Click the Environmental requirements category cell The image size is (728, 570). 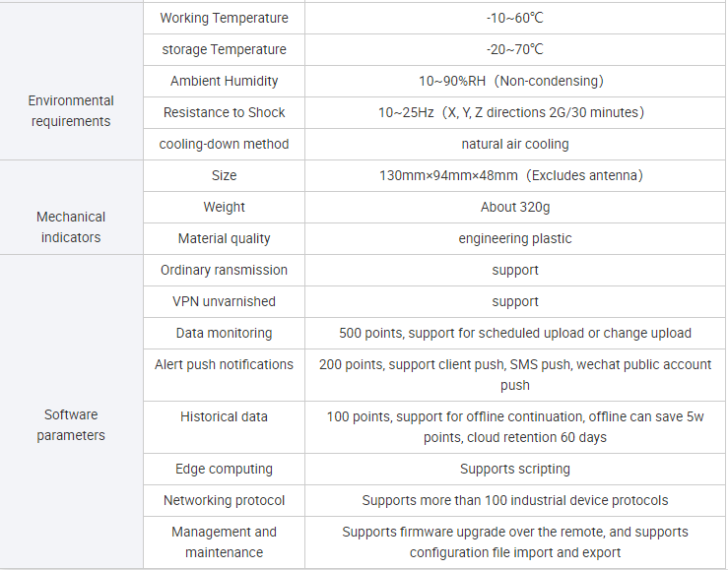pos(71,111)
